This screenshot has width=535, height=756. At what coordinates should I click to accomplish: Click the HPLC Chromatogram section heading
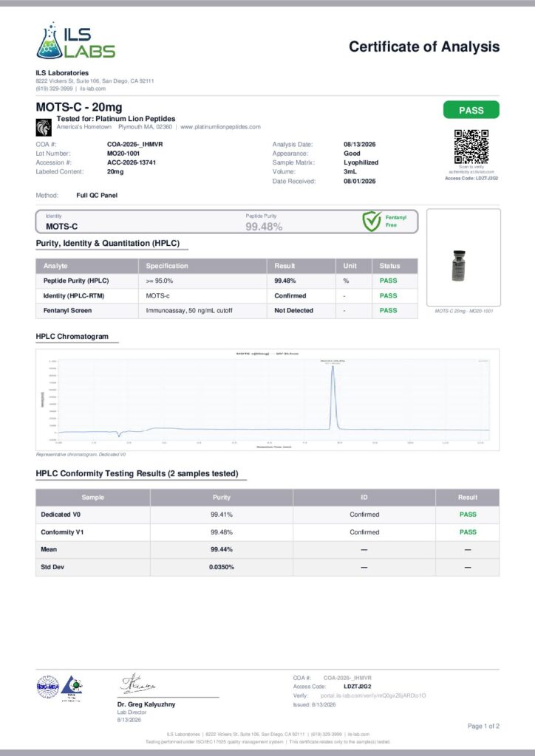pos(72,337)
